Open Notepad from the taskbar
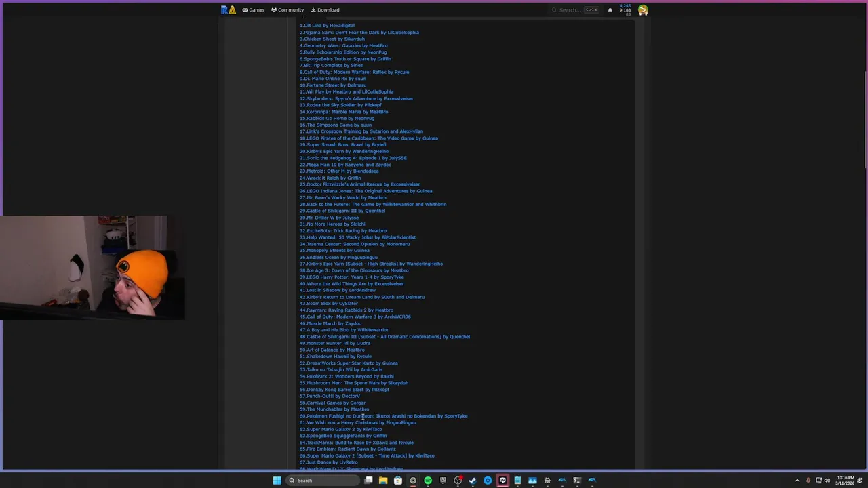Viewport: 868px width, 488px height. [x=517, y=481]
